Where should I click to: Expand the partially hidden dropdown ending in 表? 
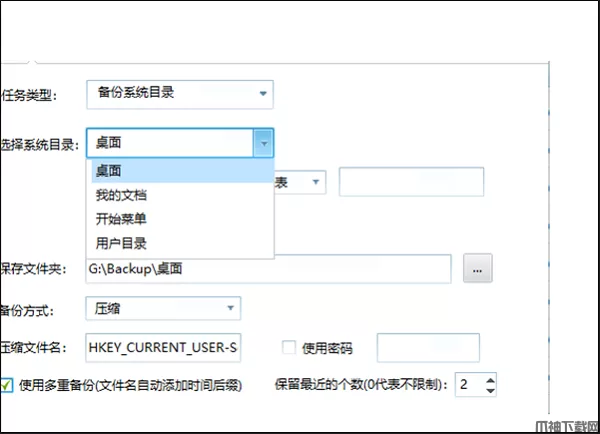pos(316,182)
